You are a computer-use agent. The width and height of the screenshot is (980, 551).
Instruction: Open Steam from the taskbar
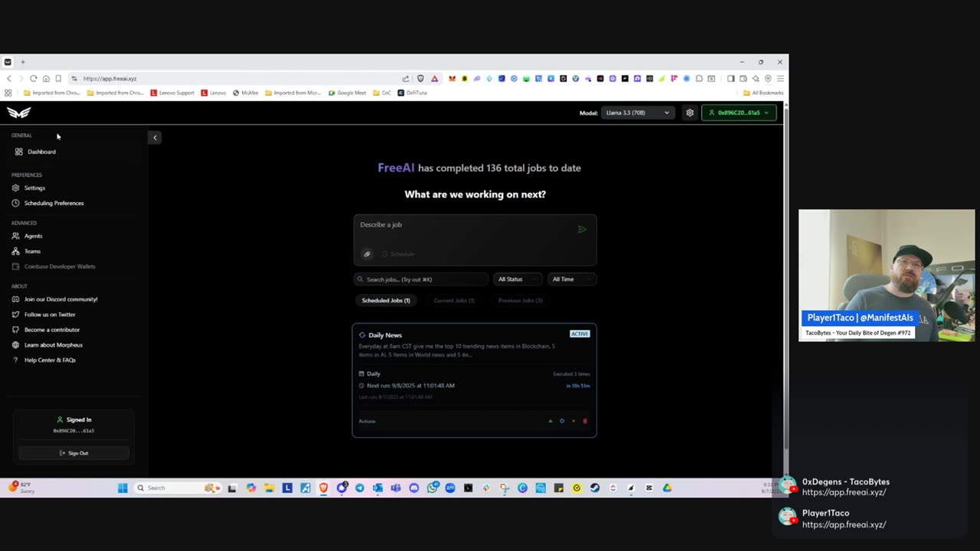(595, 487)
